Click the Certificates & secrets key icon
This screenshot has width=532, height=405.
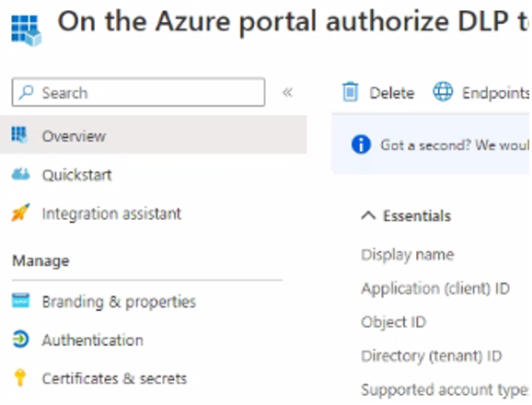pos(20,377)
